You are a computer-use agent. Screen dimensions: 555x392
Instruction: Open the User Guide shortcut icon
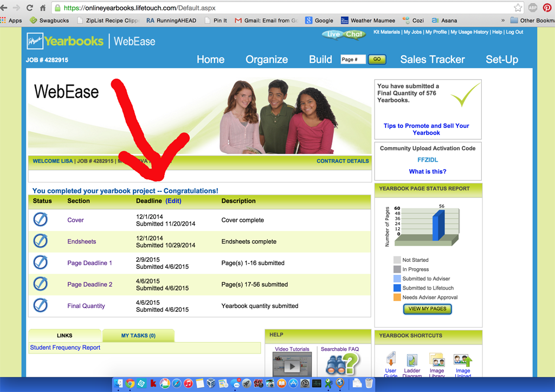pos(390,360)
